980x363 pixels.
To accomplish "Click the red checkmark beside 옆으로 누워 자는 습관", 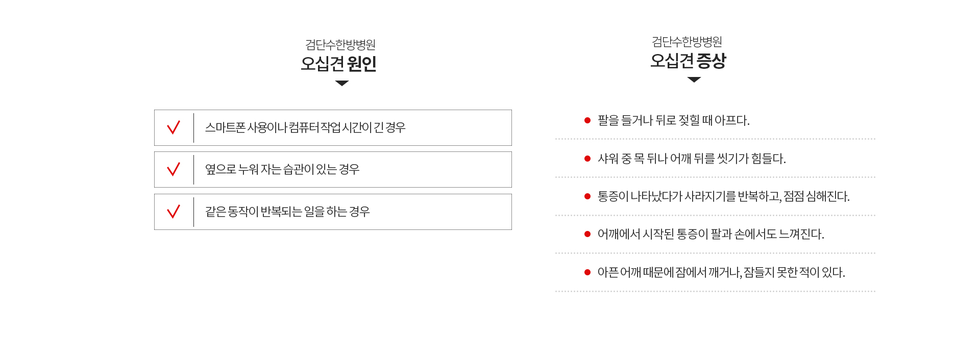I will tap(174, 169).
